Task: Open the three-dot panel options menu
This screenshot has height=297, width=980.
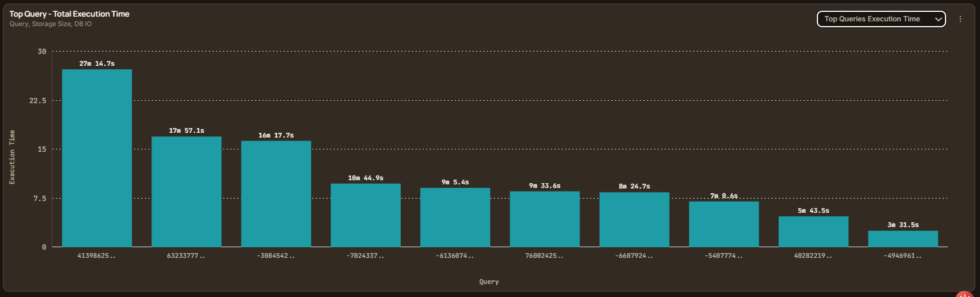Action: pyautogui.click(x=960, y=19)
